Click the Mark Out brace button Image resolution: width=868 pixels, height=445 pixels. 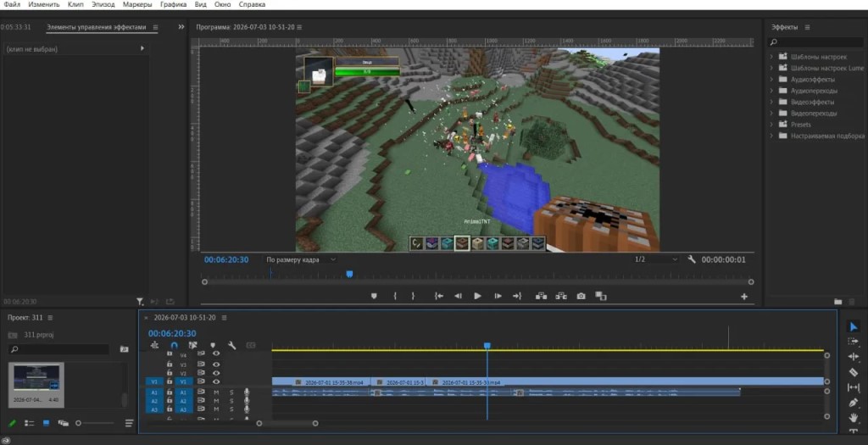click(x=413, y=296)
